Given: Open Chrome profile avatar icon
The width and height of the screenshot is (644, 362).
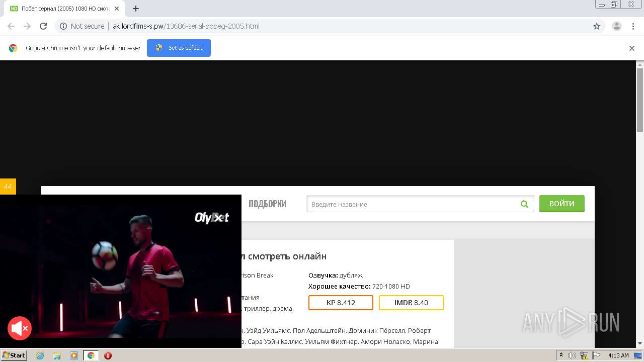Looking at the screenshot, I should click(x=617, y=26).
